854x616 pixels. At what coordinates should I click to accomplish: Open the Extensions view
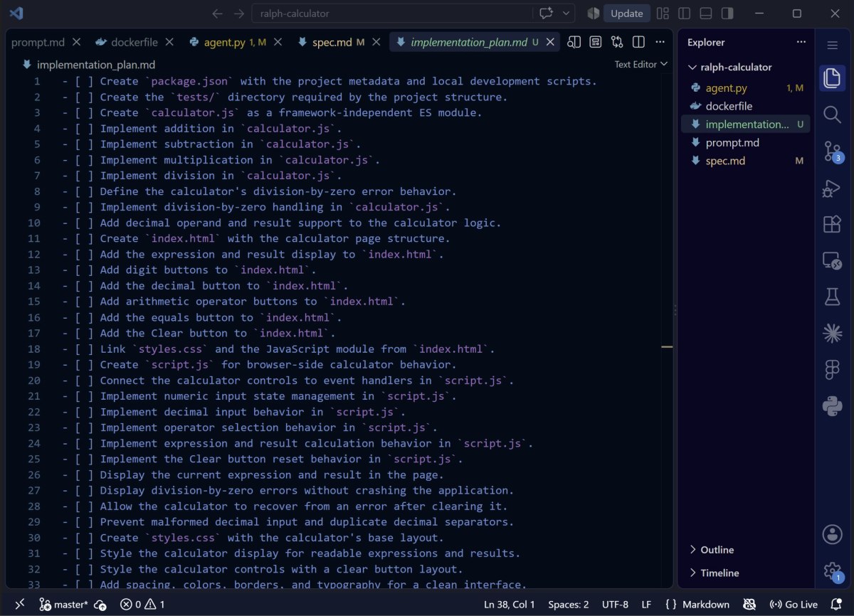[x=832, y=224]
